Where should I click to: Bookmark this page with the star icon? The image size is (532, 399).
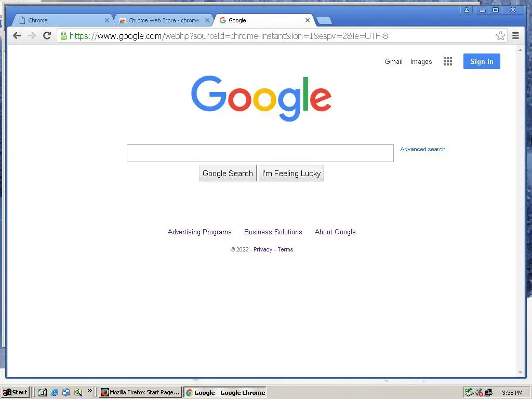[x=500, y=36]
